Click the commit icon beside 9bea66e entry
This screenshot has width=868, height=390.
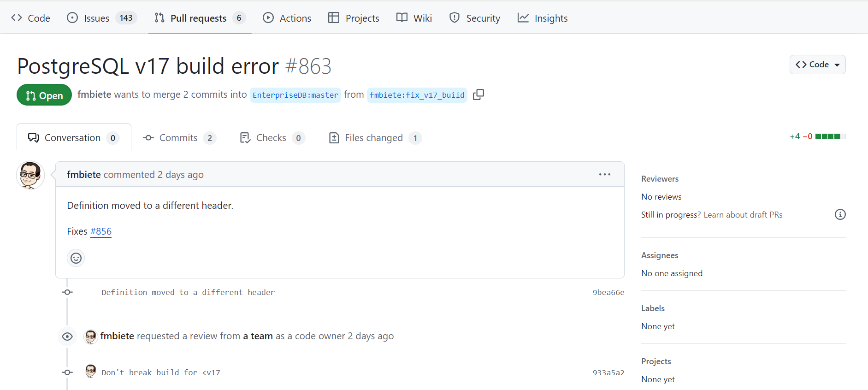(x=67, y=292)
